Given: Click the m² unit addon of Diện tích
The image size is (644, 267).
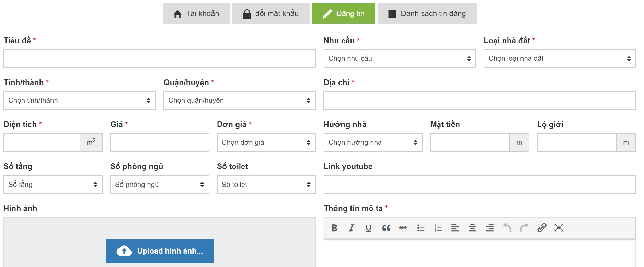Looking at the screenshot, I should point(91,143).
